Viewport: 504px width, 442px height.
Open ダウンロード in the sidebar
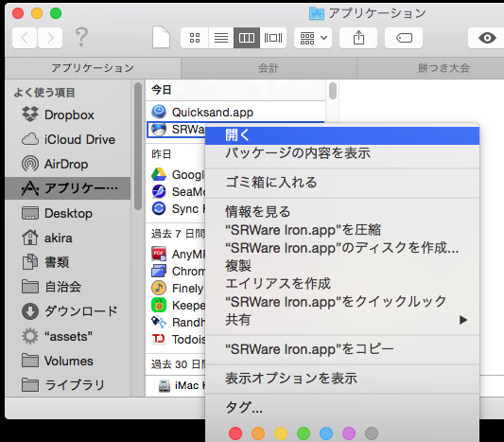[68, 311]
